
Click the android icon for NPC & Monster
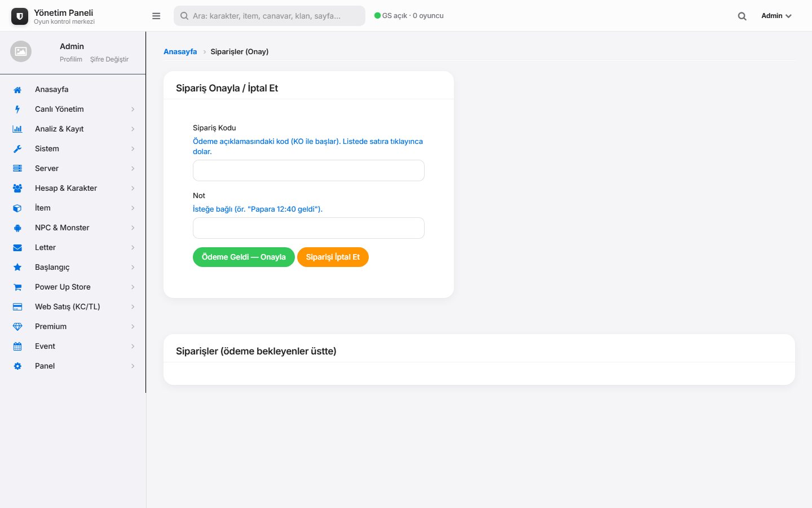coord(17,228)
